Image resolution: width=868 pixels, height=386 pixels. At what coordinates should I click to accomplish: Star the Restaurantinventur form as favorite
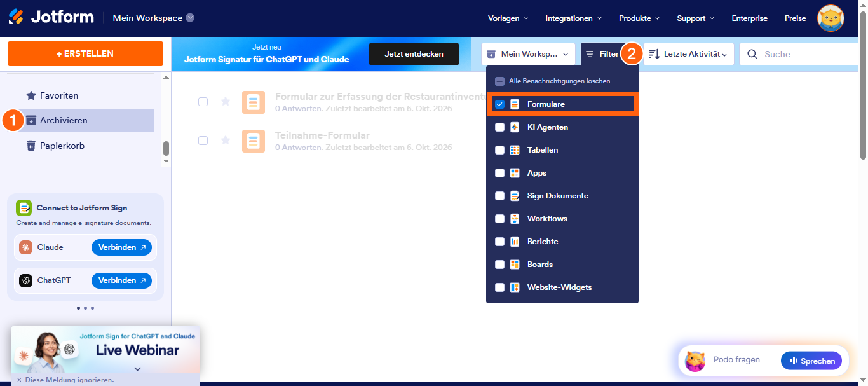(225, 101)
